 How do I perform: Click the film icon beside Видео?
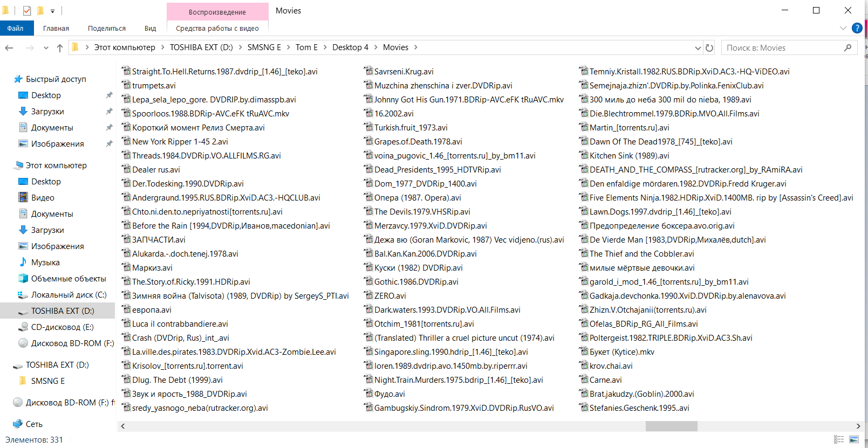(x=23, y=197)
